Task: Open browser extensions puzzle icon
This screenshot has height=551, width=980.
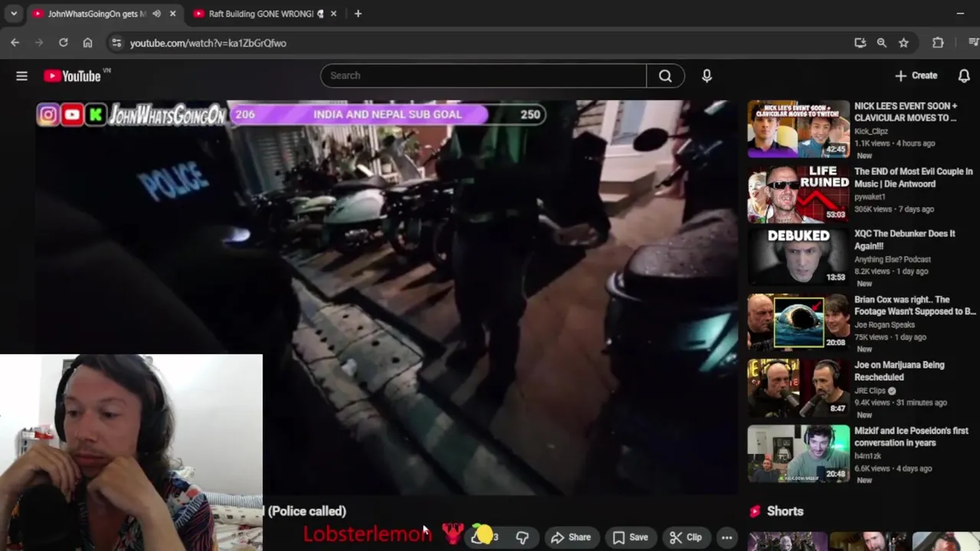Action: click(938, 43)
